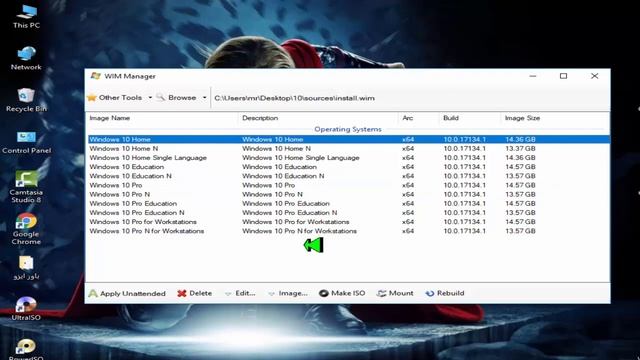Click the install.wim path field
This screenshot has height=360, width=640.
click(410, 98)
